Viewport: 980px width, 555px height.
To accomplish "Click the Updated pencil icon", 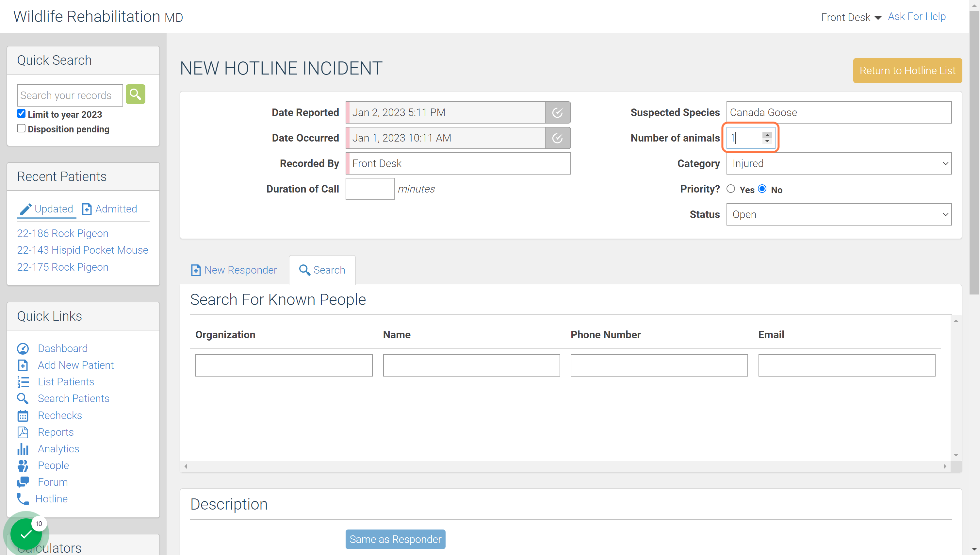I will click(x=25, y=209).
